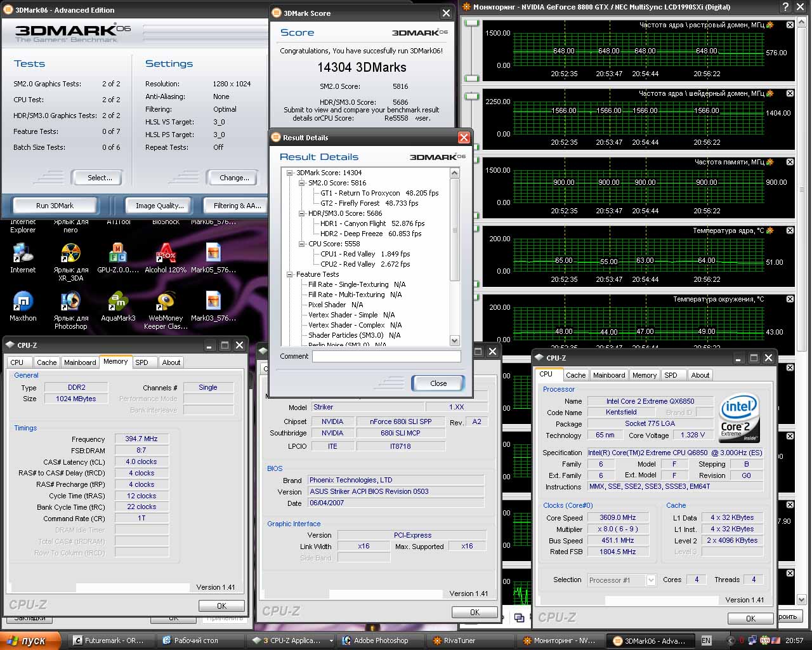Open the Ярлык для XR_3DA desktop shortcut
Screen dimensions: 812x650
70,262
